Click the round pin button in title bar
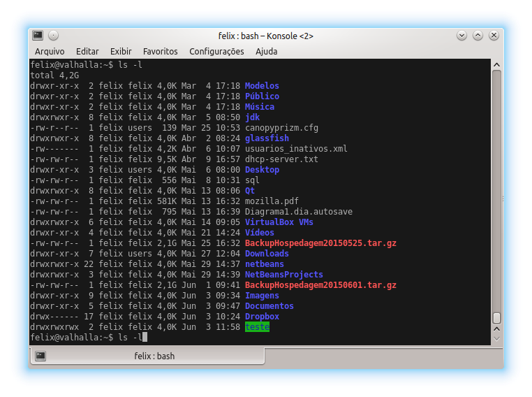Screen dimensions: 532x397 (53, 36)
